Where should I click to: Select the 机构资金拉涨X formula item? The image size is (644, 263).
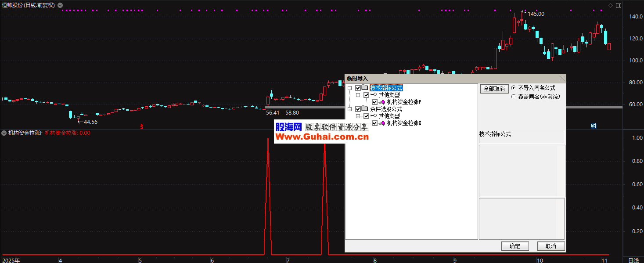(404, 123)
